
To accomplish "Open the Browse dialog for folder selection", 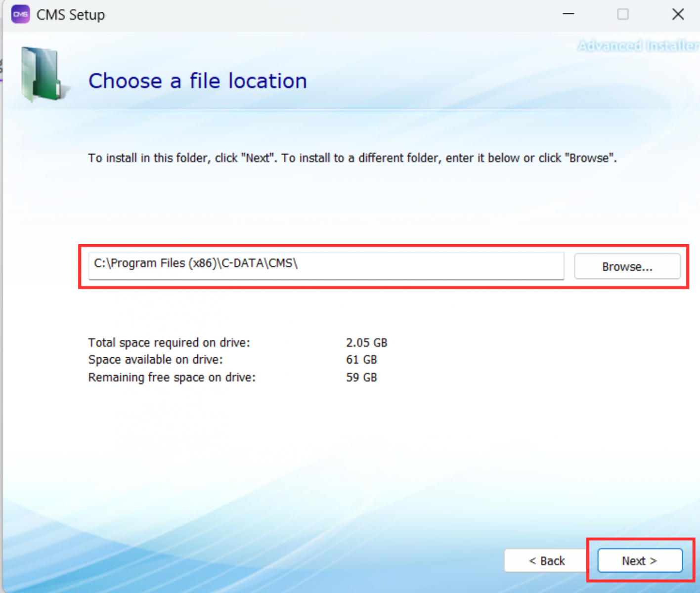I will [x=627, y=266].
